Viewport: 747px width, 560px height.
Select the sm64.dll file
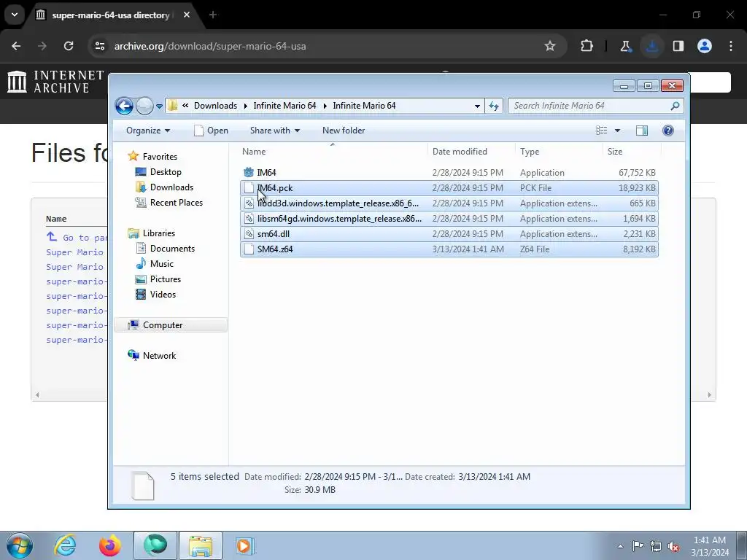[x=449, y=234]
